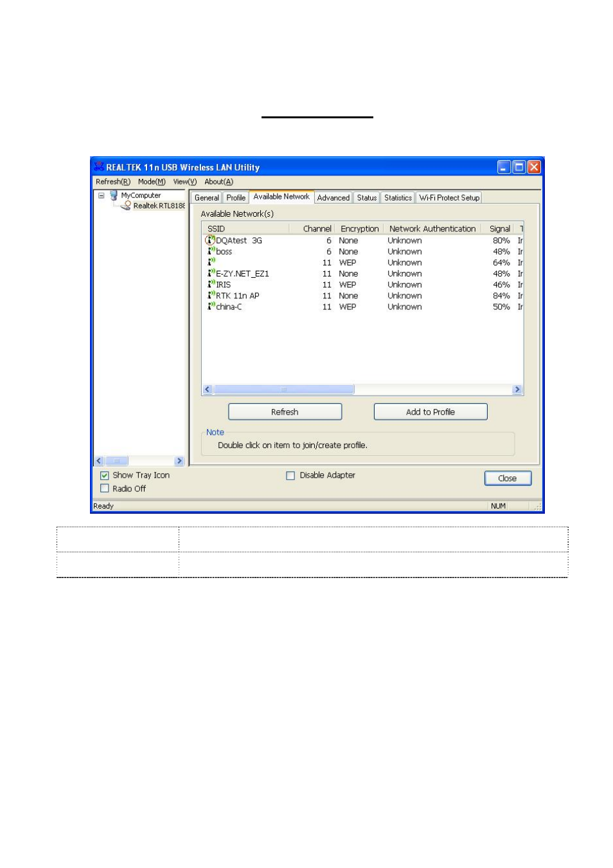
Task: Open the Statistics tab
Action: click(398, 198)
